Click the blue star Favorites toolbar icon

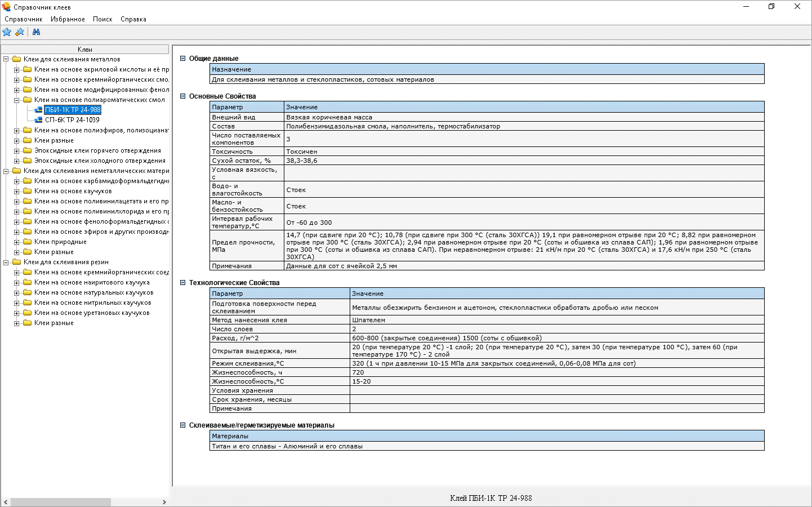pyautogui.click(x=7, y=32)
